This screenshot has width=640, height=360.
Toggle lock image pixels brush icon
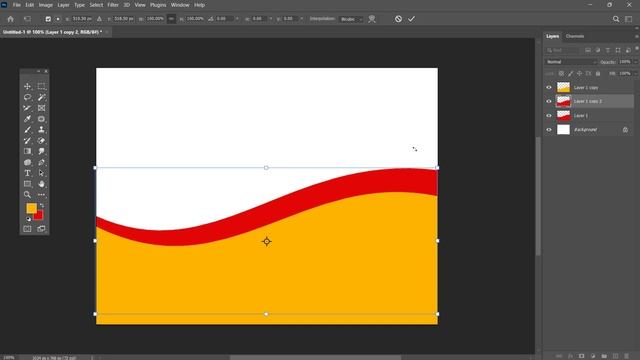pos(570,73)
